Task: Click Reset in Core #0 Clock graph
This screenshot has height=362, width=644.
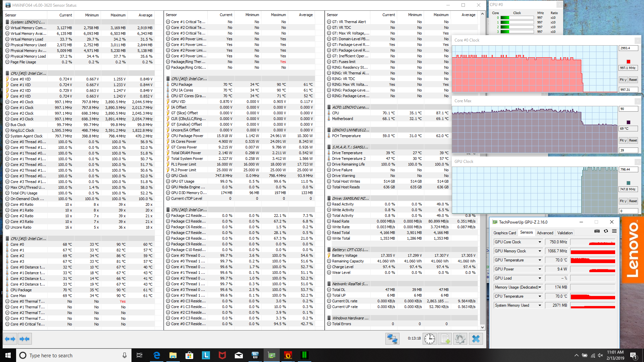Action: pos(633,80)
